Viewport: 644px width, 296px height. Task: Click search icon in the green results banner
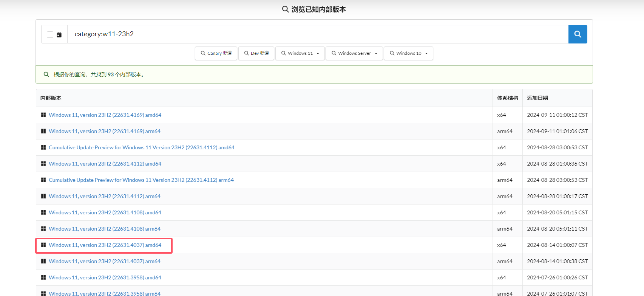(x=46, y=74)
